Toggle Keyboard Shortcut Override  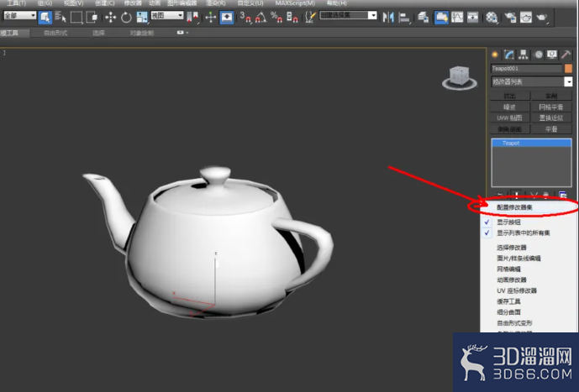click(226, 17)
